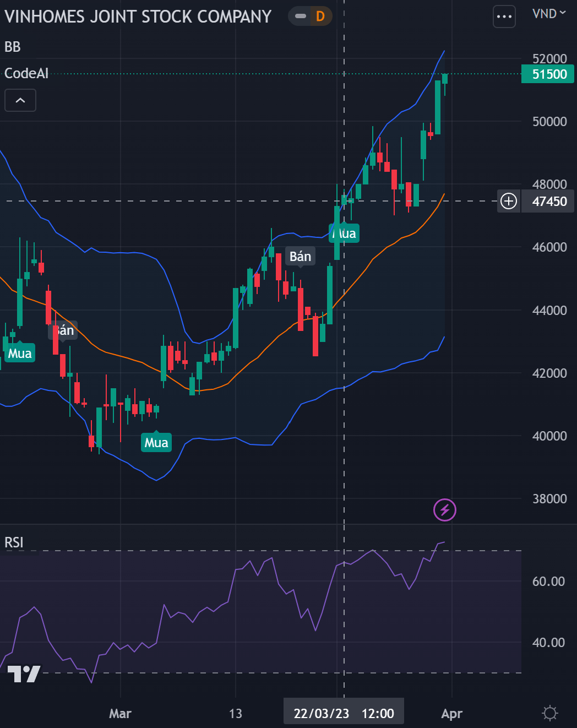This screenshot has width=577, height=728.
Task: Open the three-dots chart options menu
Action: coord(504,17)
